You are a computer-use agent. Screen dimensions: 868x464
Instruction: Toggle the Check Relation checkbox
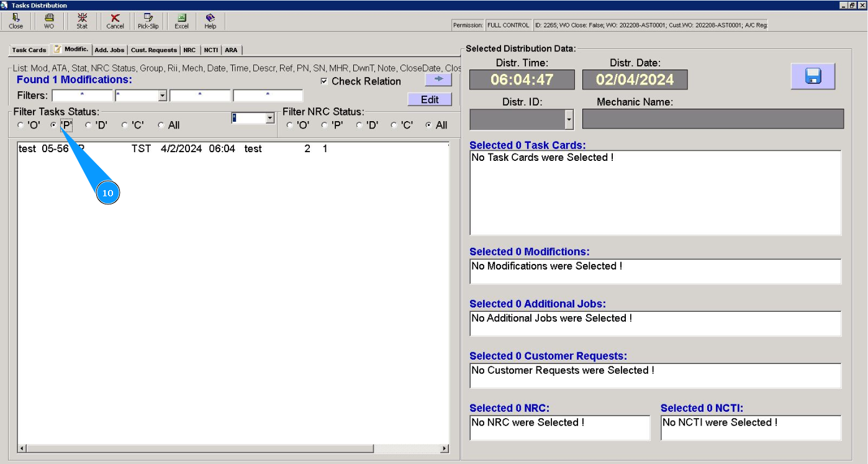pyautogui.click(x=324, y=81)
